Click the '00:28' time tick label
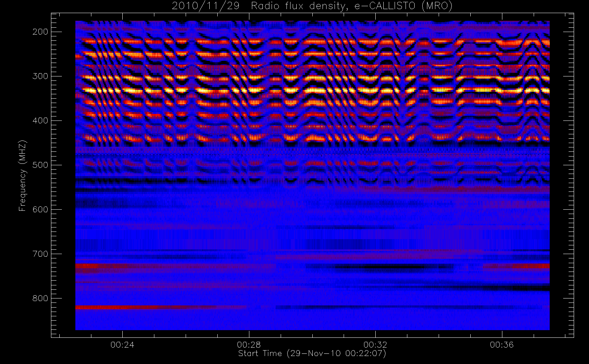The width and height of the screenshot is (589, 364). point(249,345)
